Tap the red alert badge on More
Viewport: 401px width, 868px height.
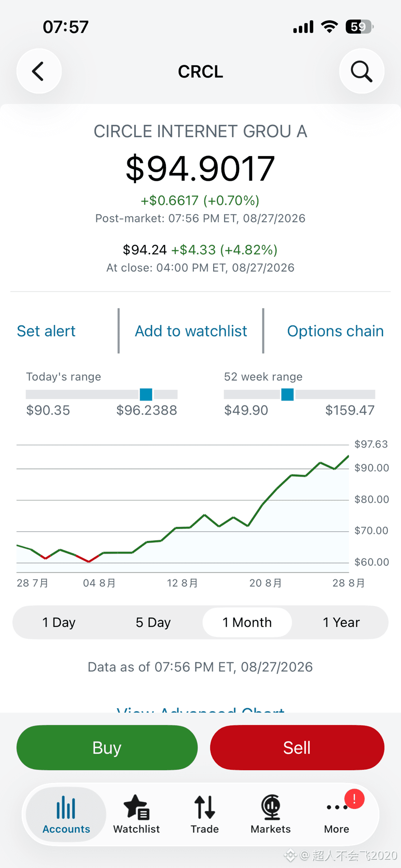click(354, 799)
